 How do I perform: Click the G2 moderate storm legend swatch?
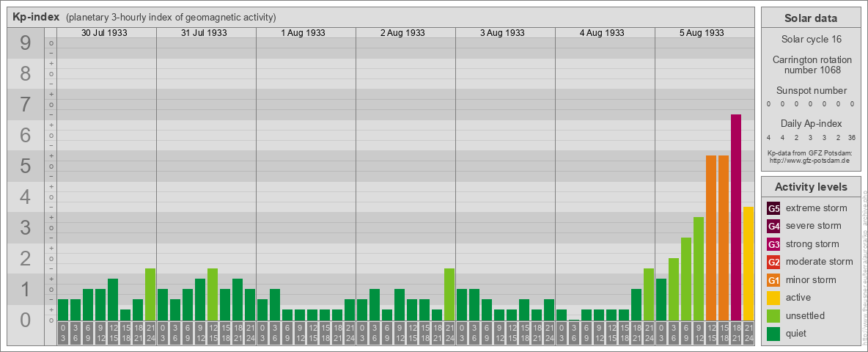[x=773, y=262]
